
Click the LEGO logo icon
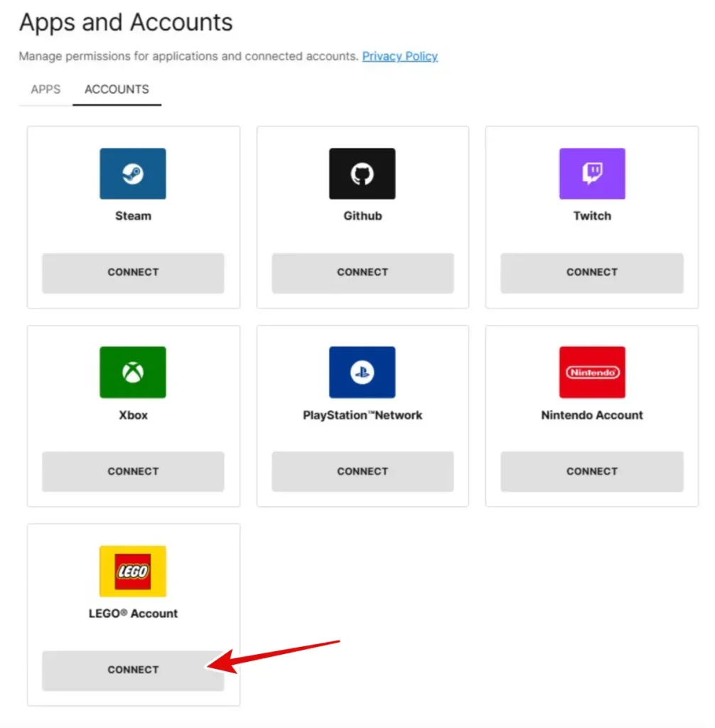(x=133, y=571)
